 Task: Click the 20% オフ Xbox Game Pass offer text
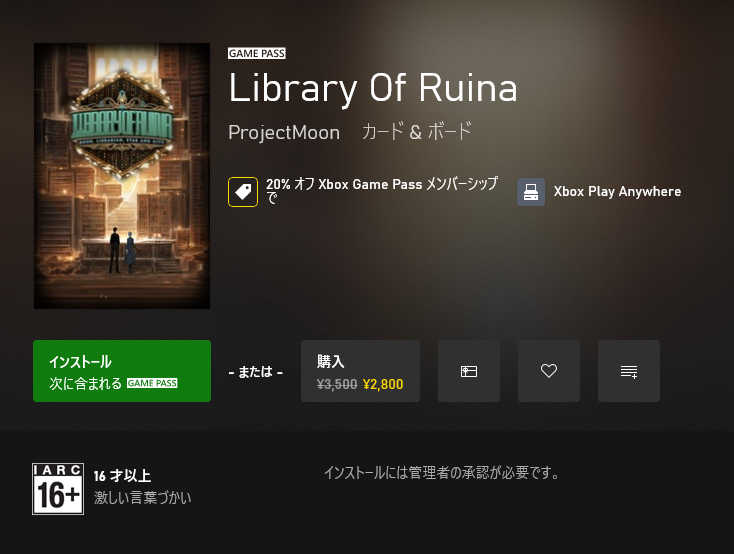pyautogui.click(x=382, y=191)
